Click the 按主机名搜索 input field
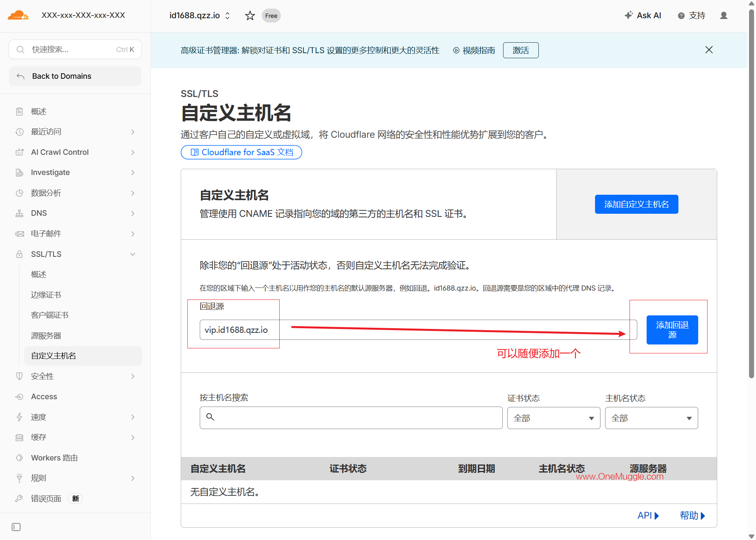Viewport: 756px width, 540px height. point(351,418)
